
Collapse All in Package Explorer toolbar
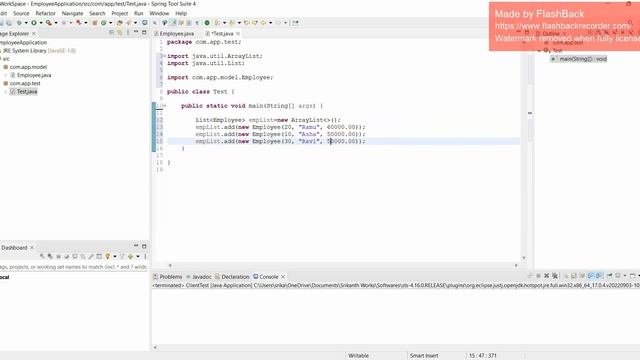(x=112, y=33)
